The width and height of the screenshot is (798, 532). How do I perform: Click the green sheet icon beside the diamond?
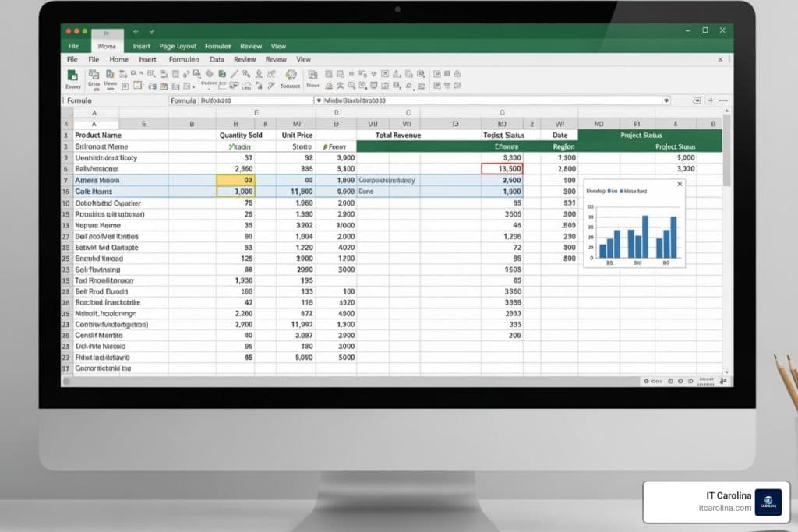(x=222, y=74)
